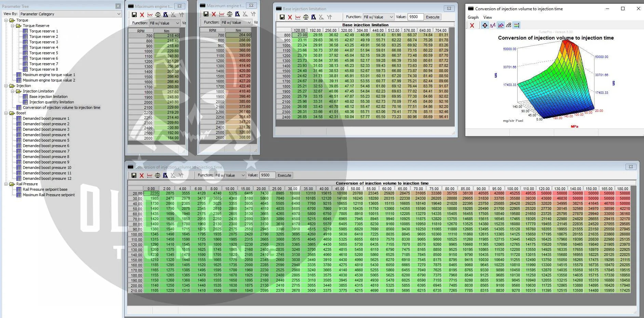Open graph icon in Conversion table toolbar
The image size is (644, 318).
tap(150, 175)
